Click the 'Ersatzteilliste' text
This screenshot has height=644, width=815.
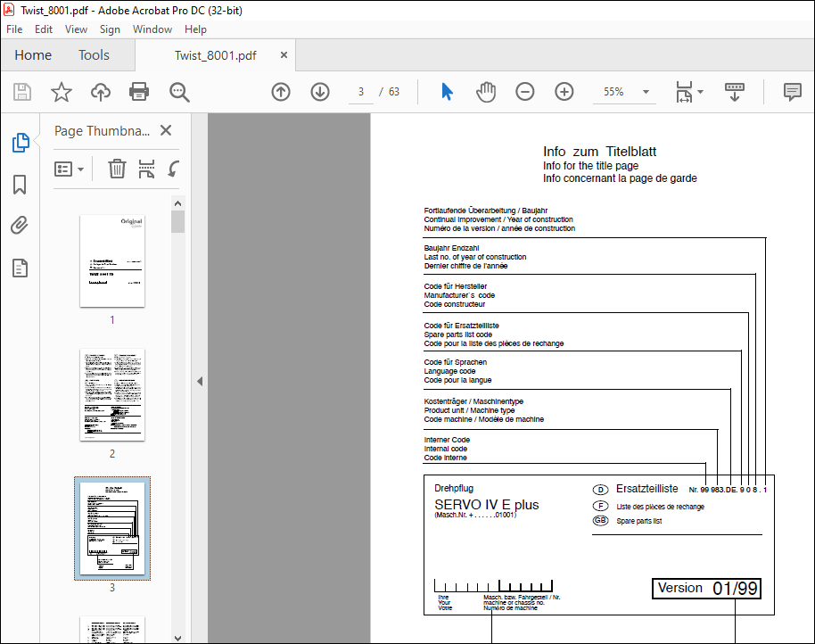pos(646,489)
